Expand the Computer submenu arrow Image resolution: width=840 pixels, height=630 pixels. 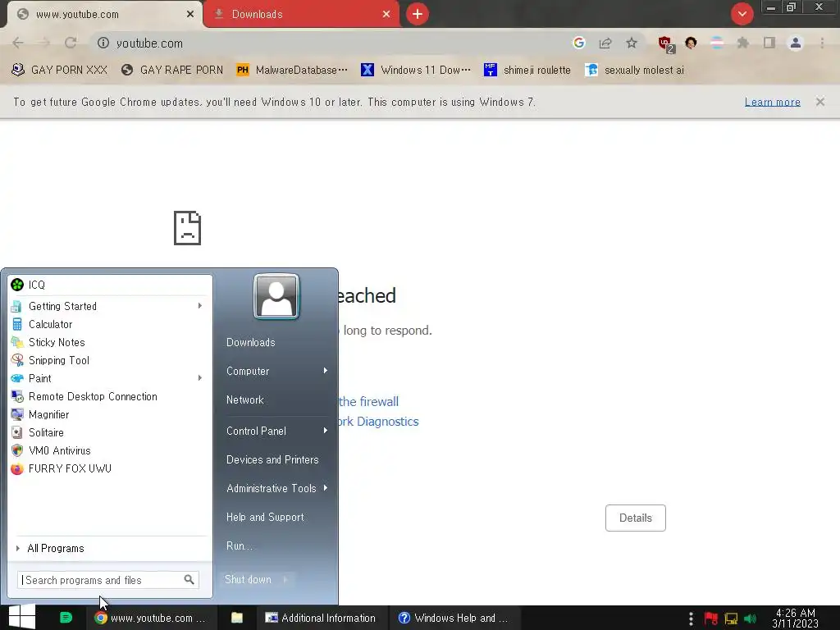(x=325, y=371)
